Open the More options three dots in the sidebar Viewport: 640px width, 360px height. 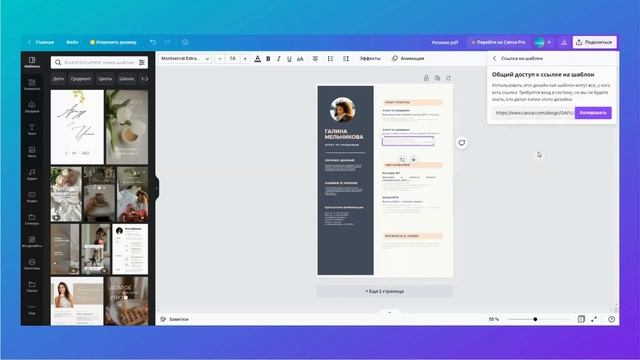pyautogui.click(x=32, y=309)
